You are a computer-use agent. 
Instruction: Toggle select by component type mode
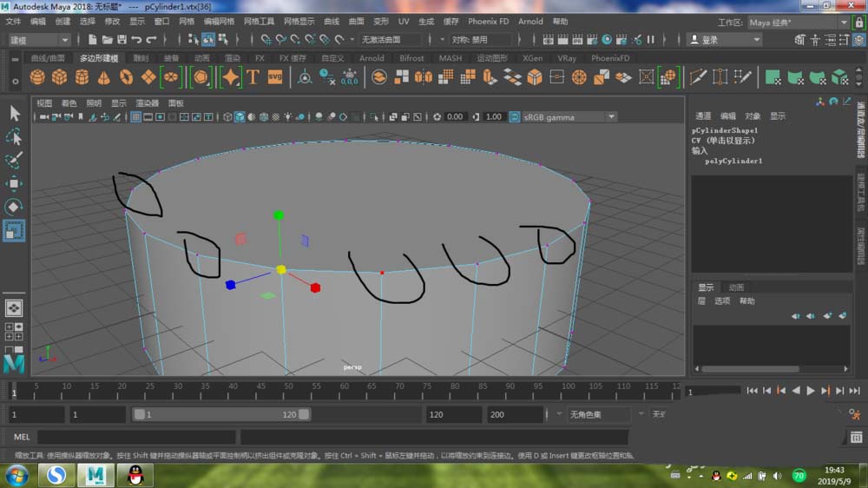(x=223, y=39)
